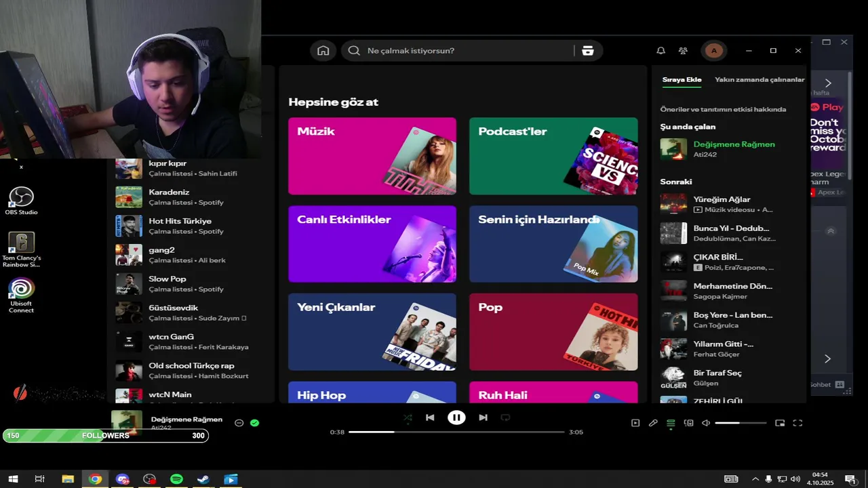Open the Windows Start menu

point(13,479)
